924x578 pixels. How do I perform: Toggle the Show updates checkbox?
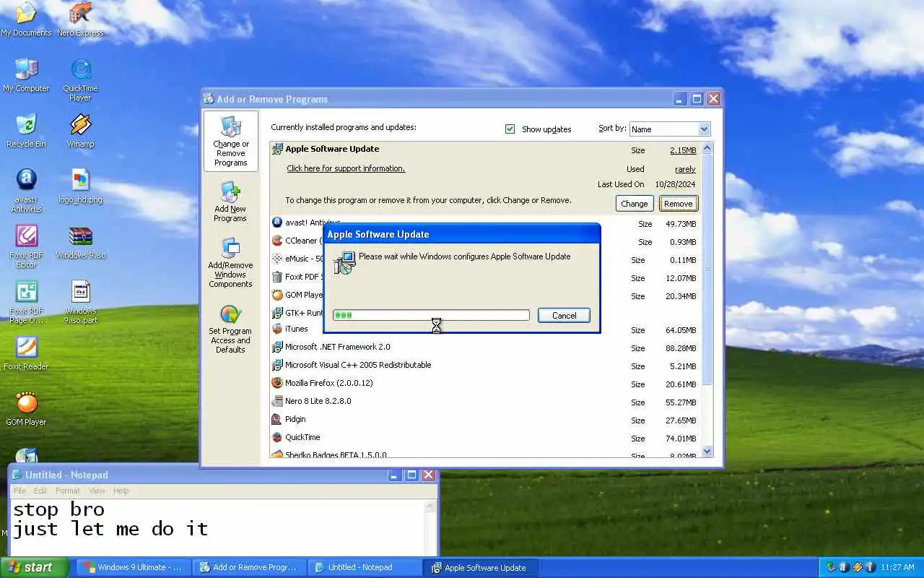pos(510,129)
